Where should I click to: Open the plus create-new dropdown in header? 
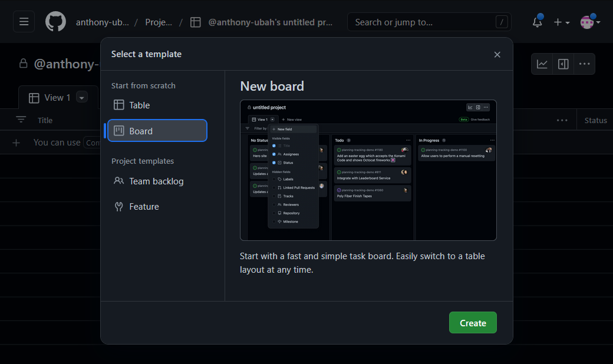[x=561, y=22]
